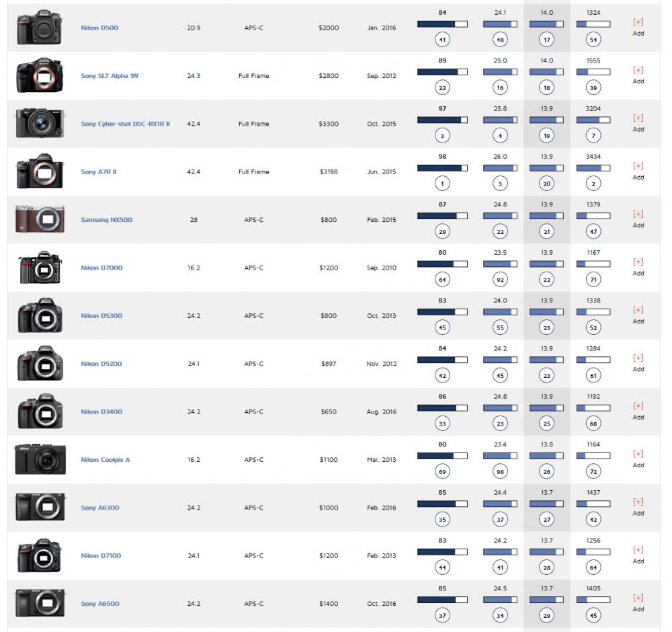Click the $1400 price of Sony A6500
Screen dimensions: 672x632
[329, 604]
